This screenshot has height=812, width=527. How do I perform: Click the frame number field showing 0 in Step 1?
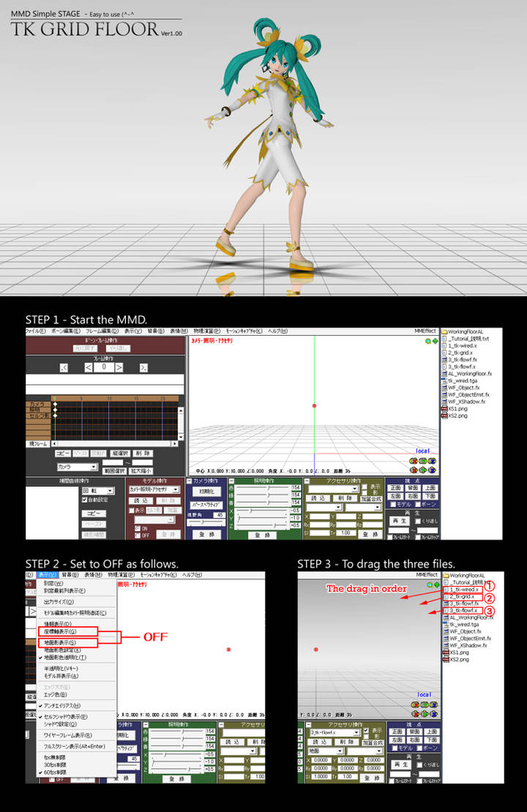pyautogui.click(x=104, y=366)
